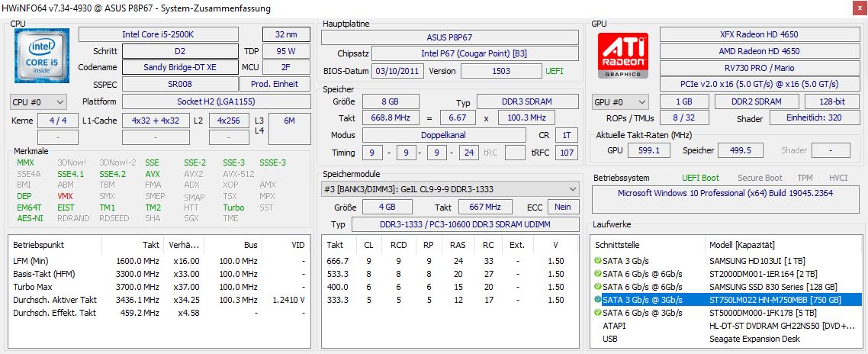Select the Seagate Expansion Desk USB row

(727, 339)
